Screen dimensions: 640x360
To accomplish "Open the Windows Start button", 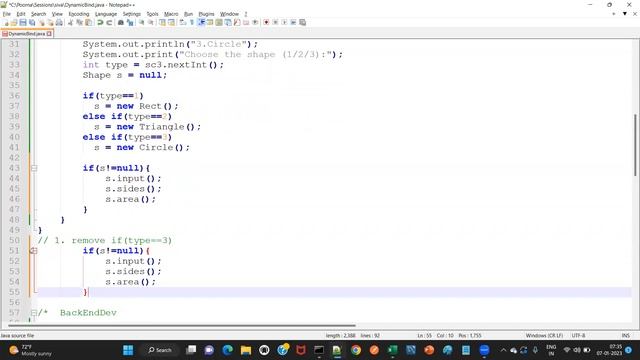I will tap(128, 350).
